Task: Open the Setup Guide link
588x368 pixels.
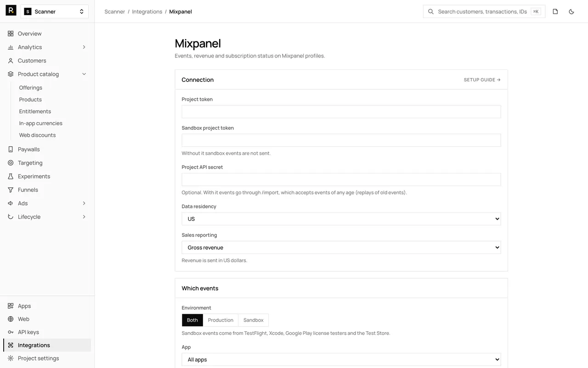Action: tap(482, 80)
